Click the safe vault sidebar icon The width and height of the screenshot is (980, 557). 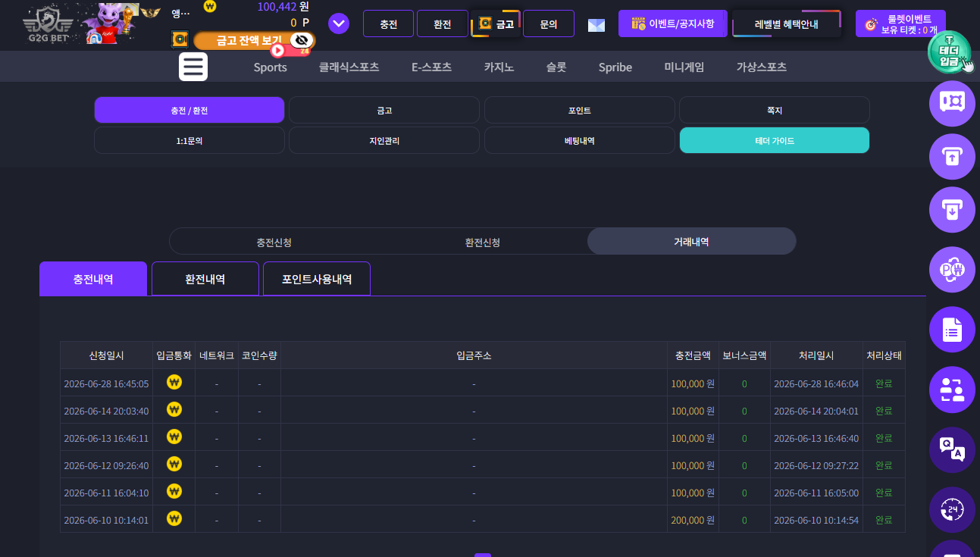pyautogui.click(x=952, y=103)
